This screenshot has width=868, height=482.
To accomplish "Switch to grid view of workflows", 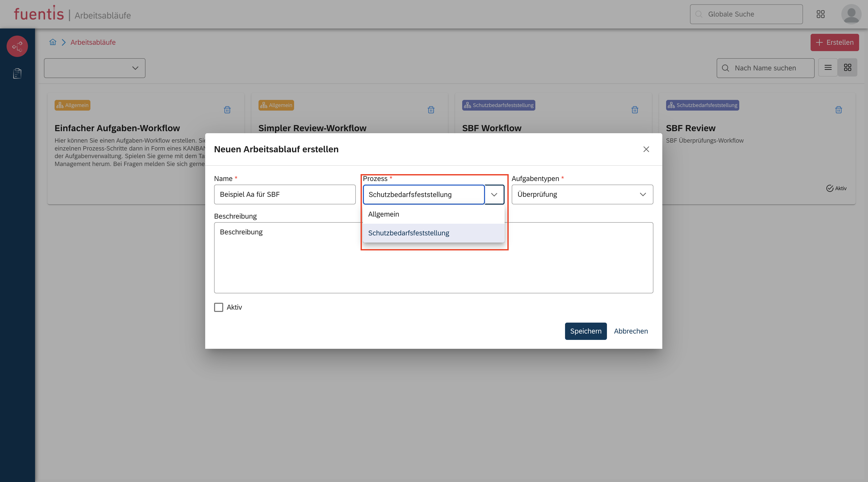I will point(847,67).
